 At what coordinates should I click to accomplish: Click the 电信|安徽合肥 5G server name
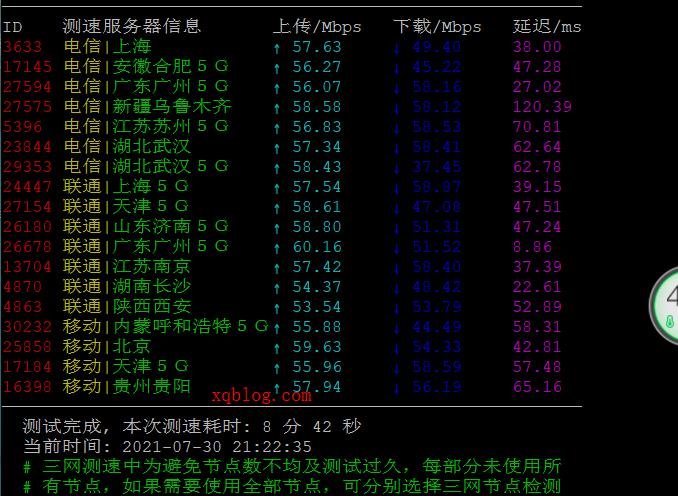coord(146,66)
